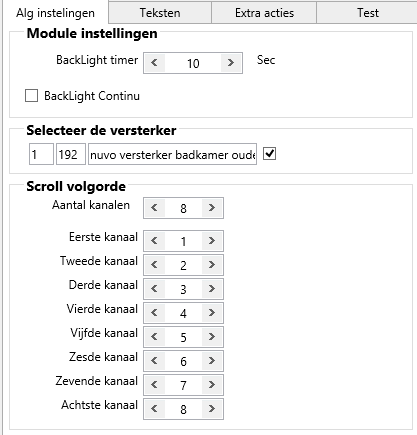417x435 pixels.
Task: Select the Alg instelingen tab
Action: click(x=55, y=13)
